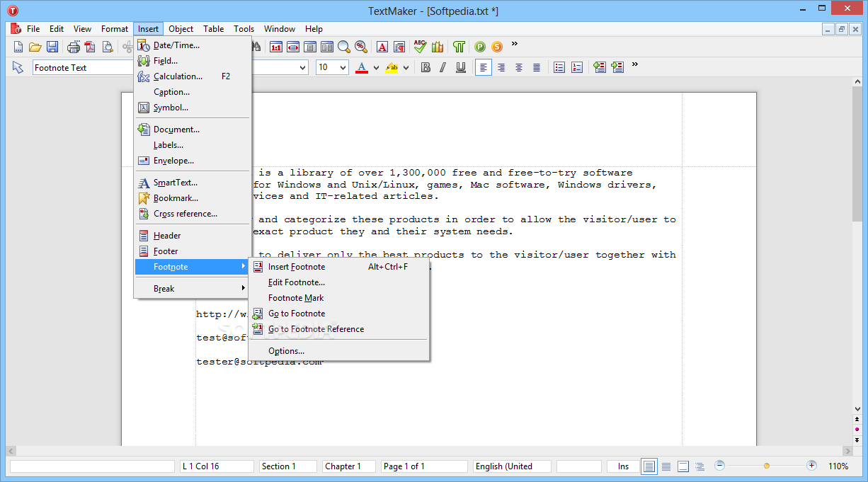Open the Format menu

click(115, 29)
